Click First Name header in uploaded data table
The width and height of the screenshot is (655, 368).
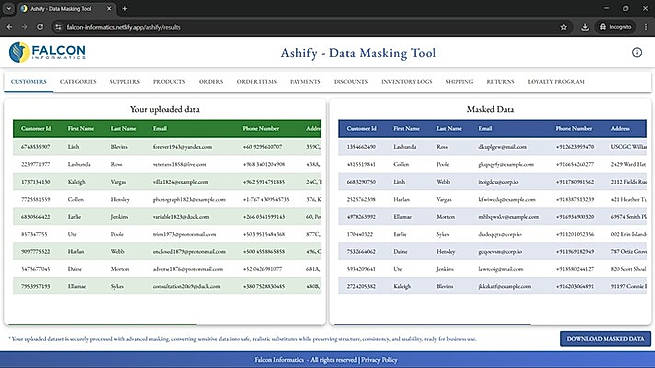pyautogui.click(x=81, y=129)
